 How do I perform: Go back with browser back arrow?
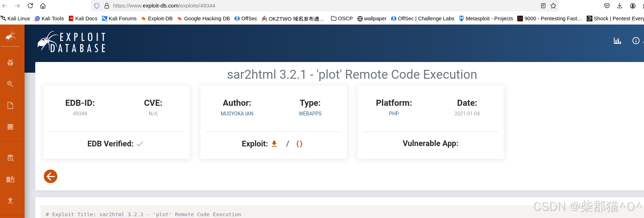tap(5, 6)
